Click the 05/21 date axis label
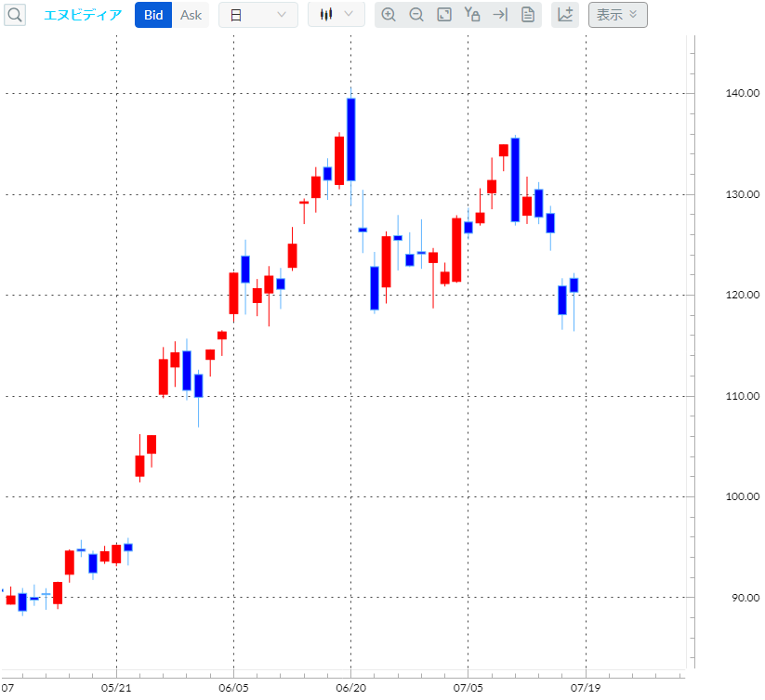The image size is (765, 700). coord(116,688)
